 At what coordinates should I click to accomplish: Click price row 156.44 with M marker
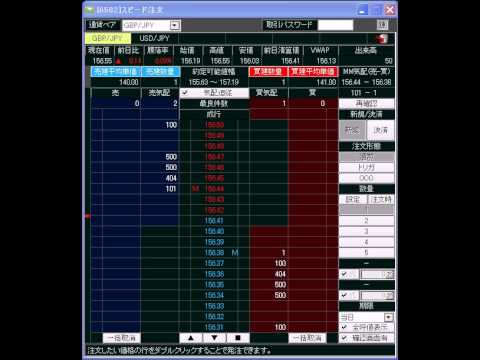(x=214, y=189)
